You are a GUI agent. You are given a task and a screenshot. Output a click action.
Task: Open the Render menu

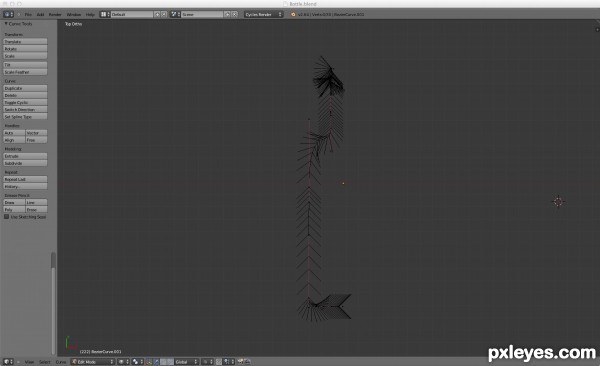click(55, 15)
